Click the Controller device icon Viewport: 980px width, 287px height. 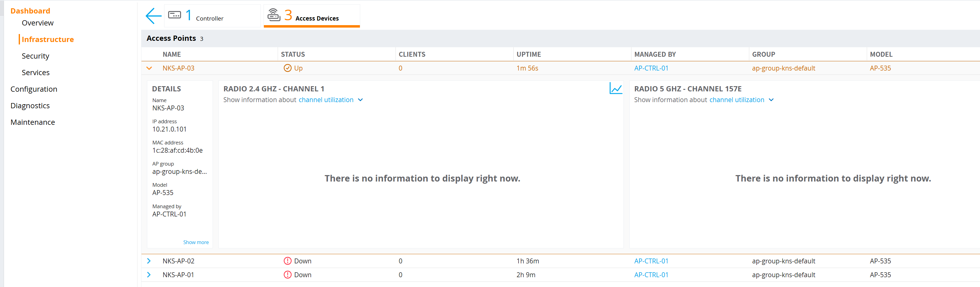pyautogui.click(x=175, y=16)
